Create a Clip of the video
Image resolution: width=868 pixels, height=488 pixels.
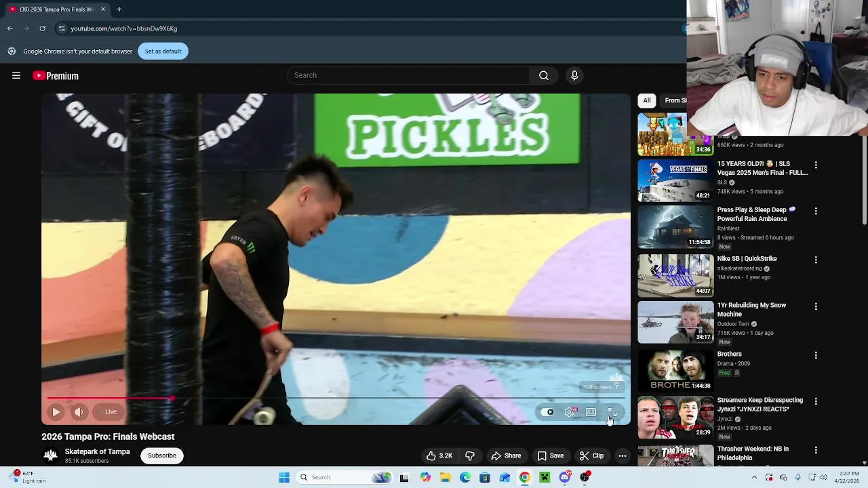click(x=591, y=455)
